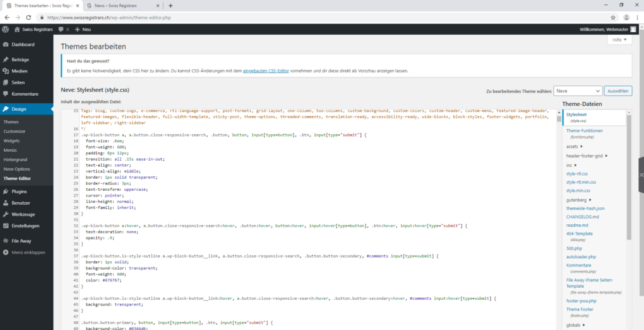Open the Customizer submenu item

click(x=14, y=131)
